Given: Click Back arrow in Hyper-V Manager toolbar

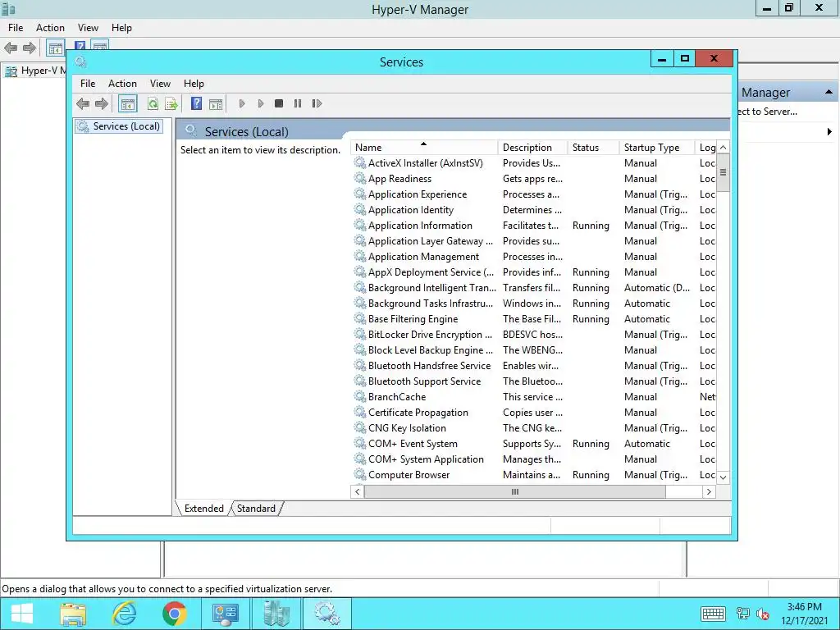Looking at the screenshot, I should [x=11, y=48].
